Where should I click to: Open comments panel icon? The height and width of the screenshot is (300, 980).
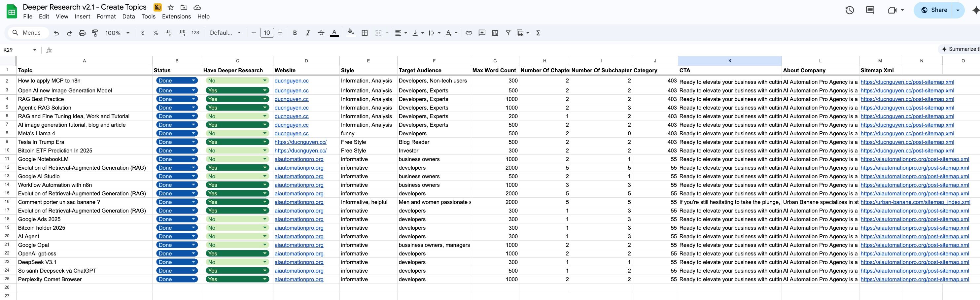coord(870,10)
